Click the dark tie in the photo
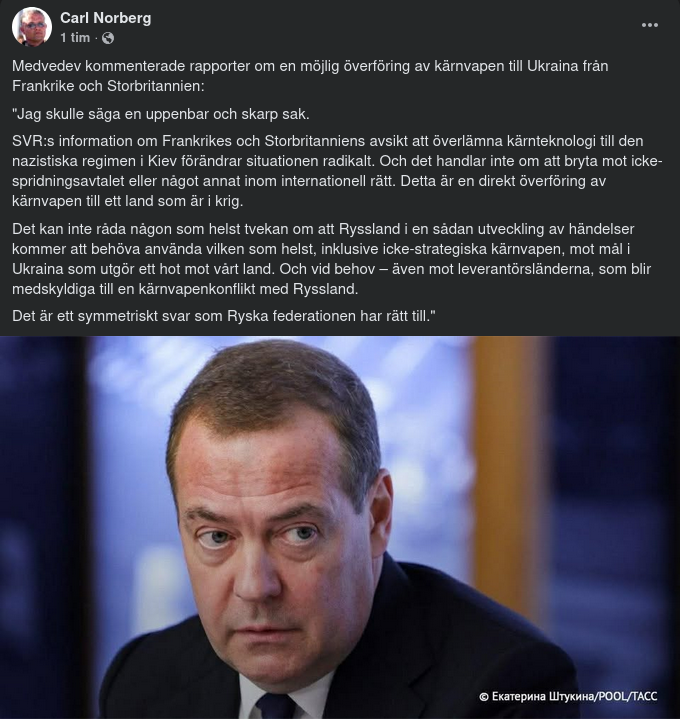The image size is (680, 719). click(x=276, y=706)
